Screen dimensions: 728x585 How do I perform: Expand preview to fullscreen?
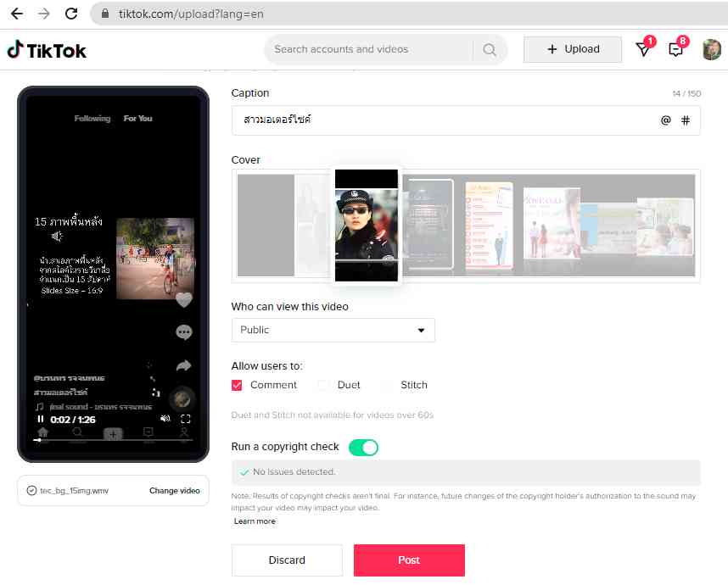(186, 419)
